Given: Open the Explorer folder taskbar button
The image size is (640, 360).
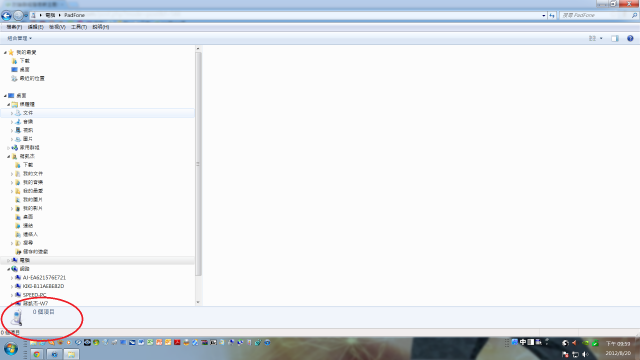Looking at the screenshot, I should [x=71, y=354].
